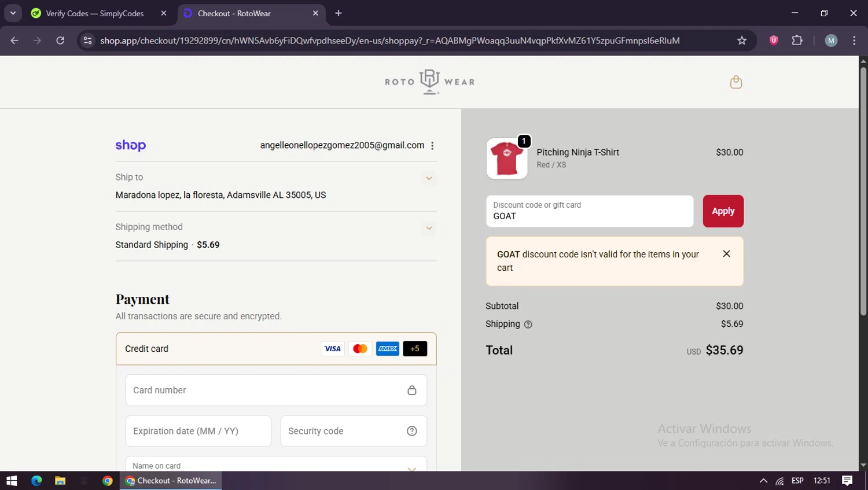Show the +5 more card types

415,349
